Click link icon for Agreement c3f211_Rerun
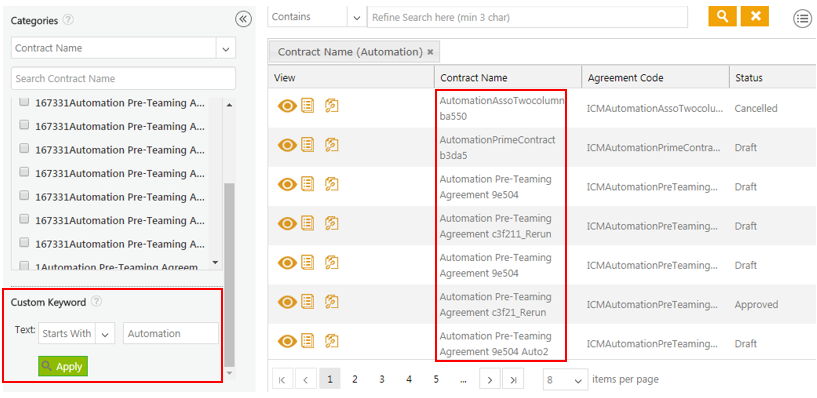The height and width of the screenshot is (398, 817). [331, 224]
